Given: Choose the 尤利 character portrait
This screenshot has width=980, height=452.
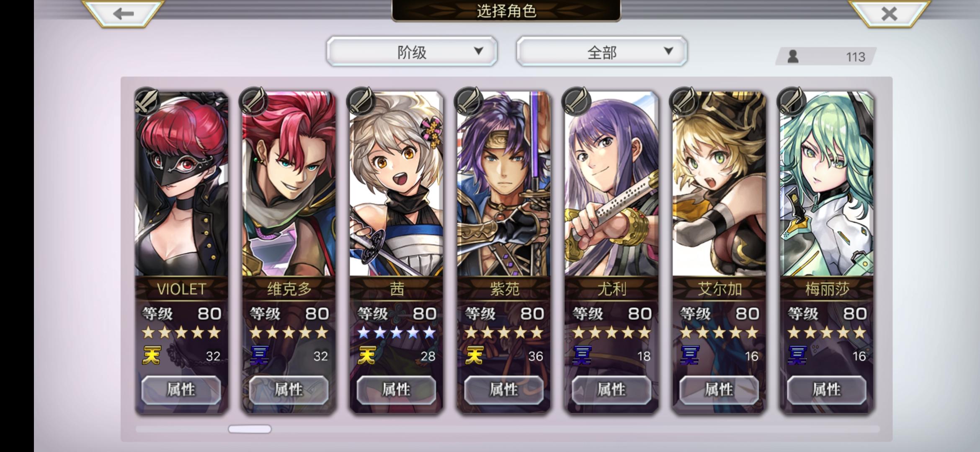Looking at the screenshot, I should [x=611, y=184].
